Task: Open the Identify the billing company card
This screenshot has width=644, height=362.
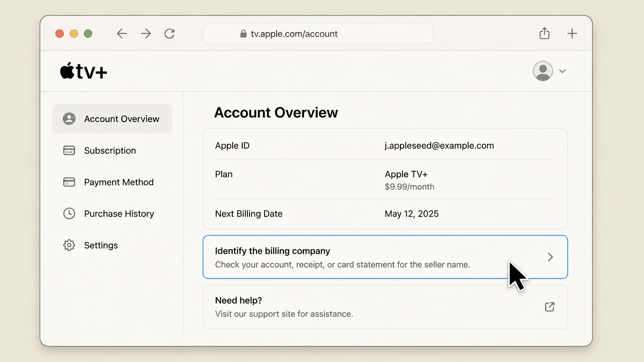Action: tap(385, 257)
